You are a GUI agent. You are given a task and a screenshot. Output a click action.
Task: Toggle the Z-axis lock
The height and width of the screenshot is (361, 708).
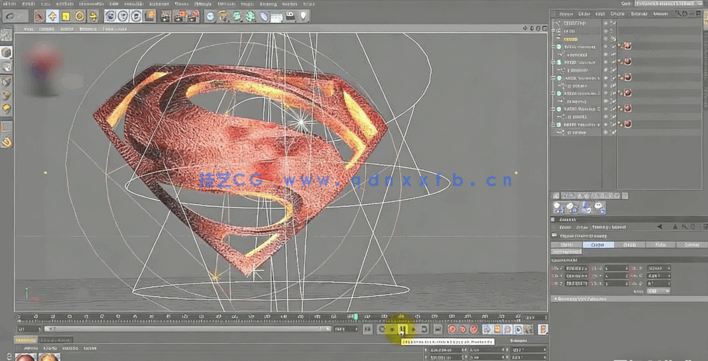click(x=136, y=17)
